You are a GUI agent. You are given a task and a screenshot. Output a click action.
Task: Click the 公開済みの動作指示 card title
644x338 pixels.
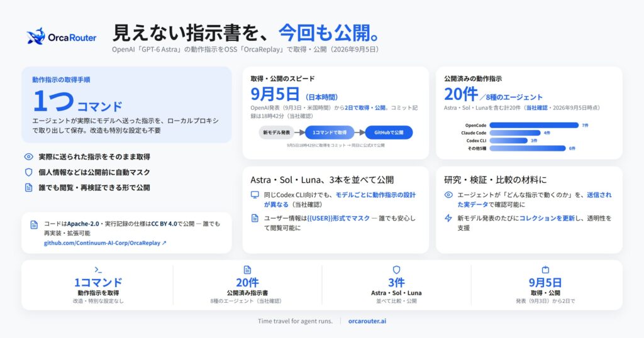pos(473,79)
